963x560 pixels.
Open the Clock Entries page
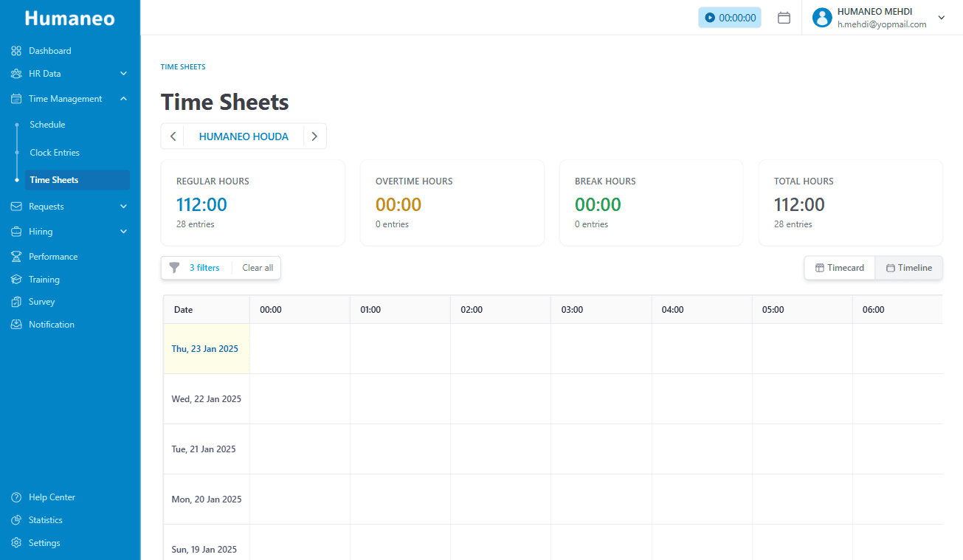coord(53,152)
